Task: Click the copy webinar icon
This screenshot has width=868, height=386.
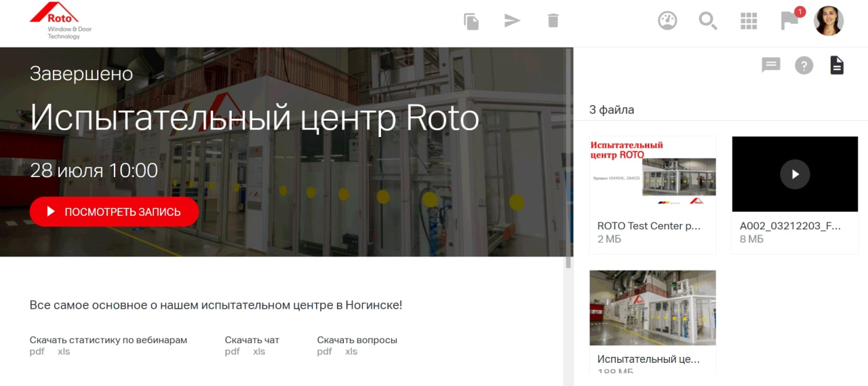Action: click(x=471, y=21)
